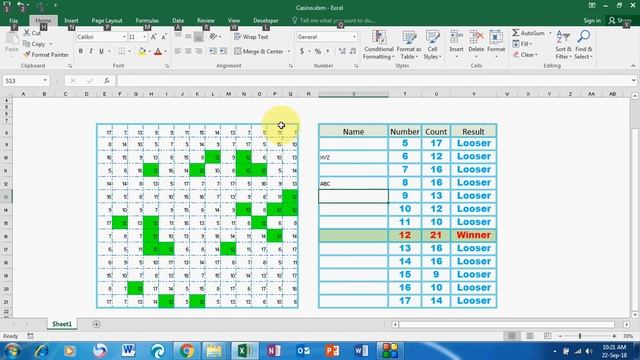Apply Percent style format
640x360 pixels.
point(318,51)
